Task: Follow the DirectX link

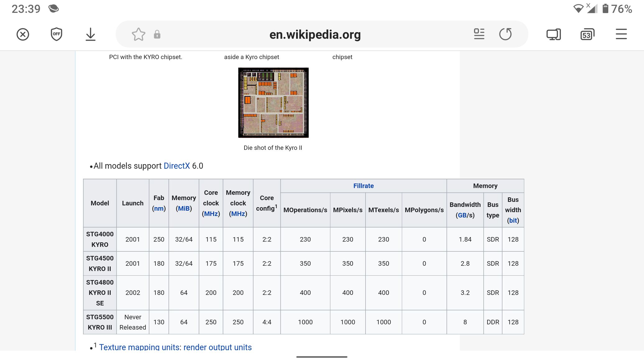Action: point(177,166)
